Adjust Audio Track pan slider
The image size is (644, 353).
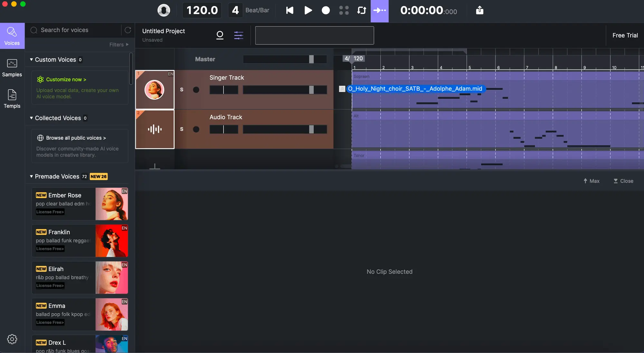(x=224, y=129)
